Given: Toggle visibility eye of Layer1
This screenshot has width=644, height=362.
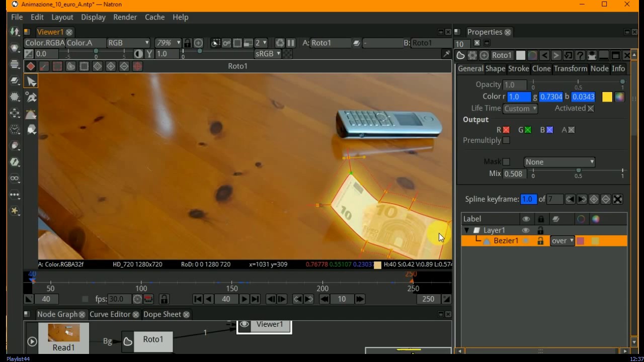Looking at the screenshot, I should pos(526,230).
